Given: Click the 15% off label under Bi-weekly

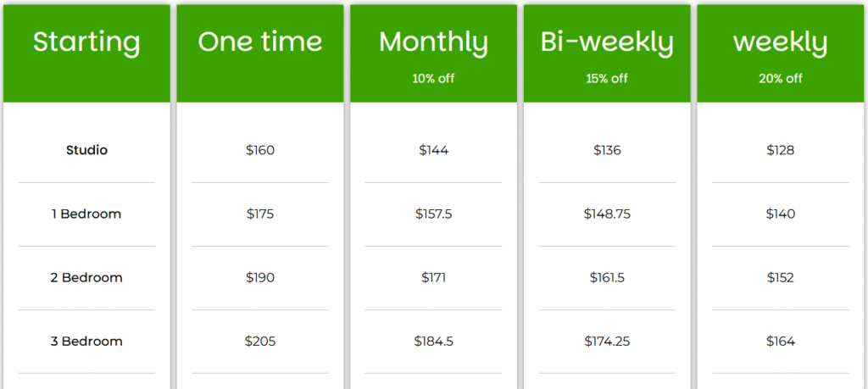Looking at the screenshot, I should [x=607, y=79].
